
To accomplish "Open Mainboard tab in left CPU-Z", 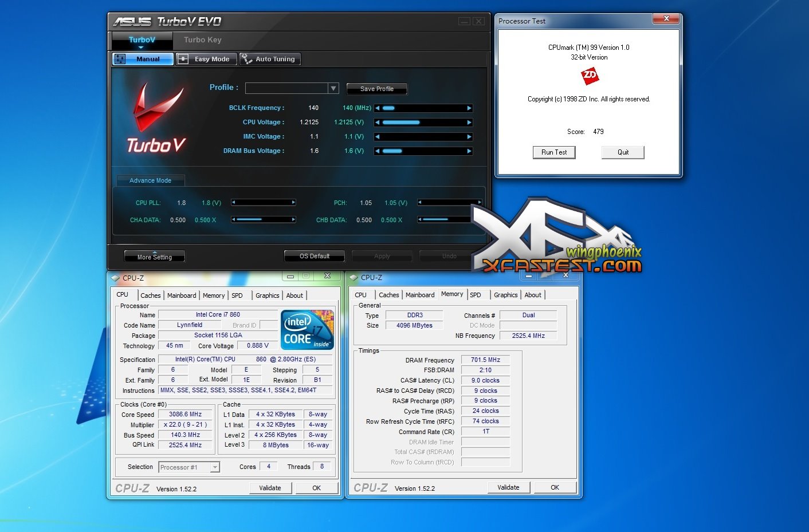I will pyautogui.click(x=182, y=295).
